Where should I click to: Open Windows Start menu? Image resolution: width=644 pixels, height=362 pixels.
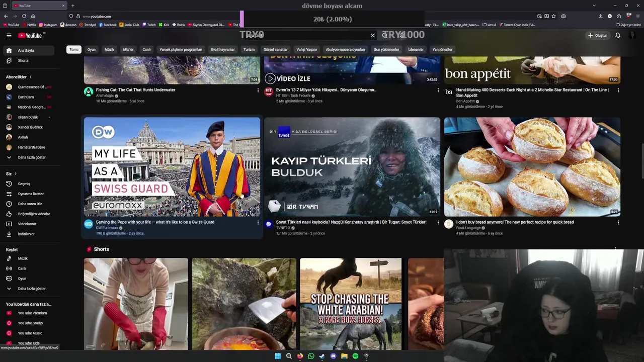[x=278, y=356]
